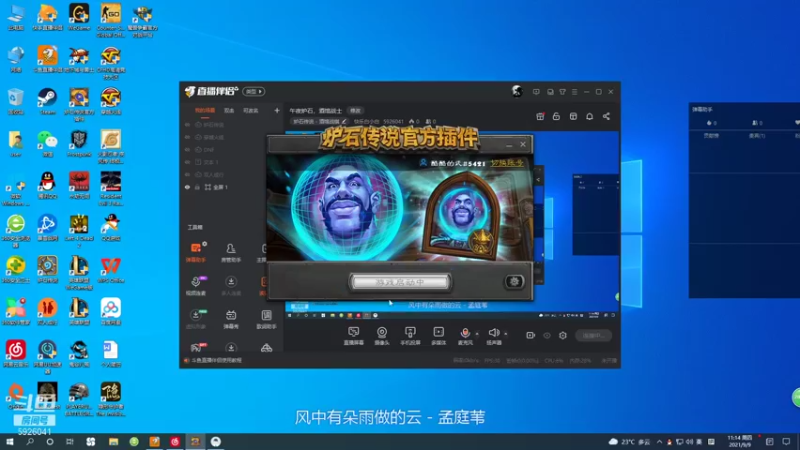Click room number 5926041 in header
Screen dimensions: 800x450
(393, 121)
